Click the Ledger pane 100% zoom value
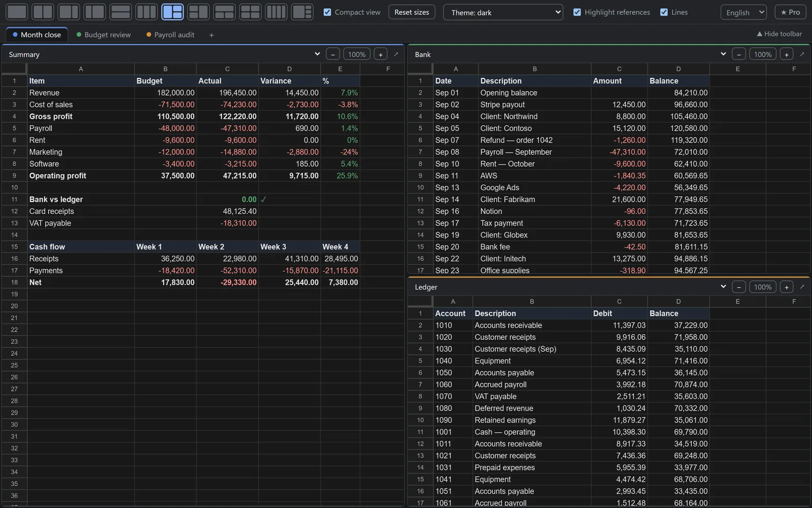This screenshot has width=812, height=508. [763, 287]
